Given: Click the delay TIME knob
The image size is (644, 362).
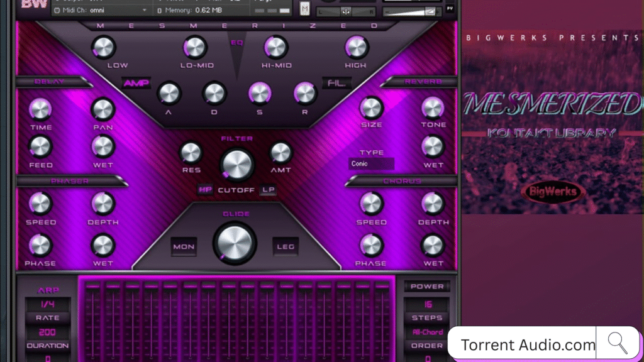Looking at the screenshot, I should click(40, 109).
